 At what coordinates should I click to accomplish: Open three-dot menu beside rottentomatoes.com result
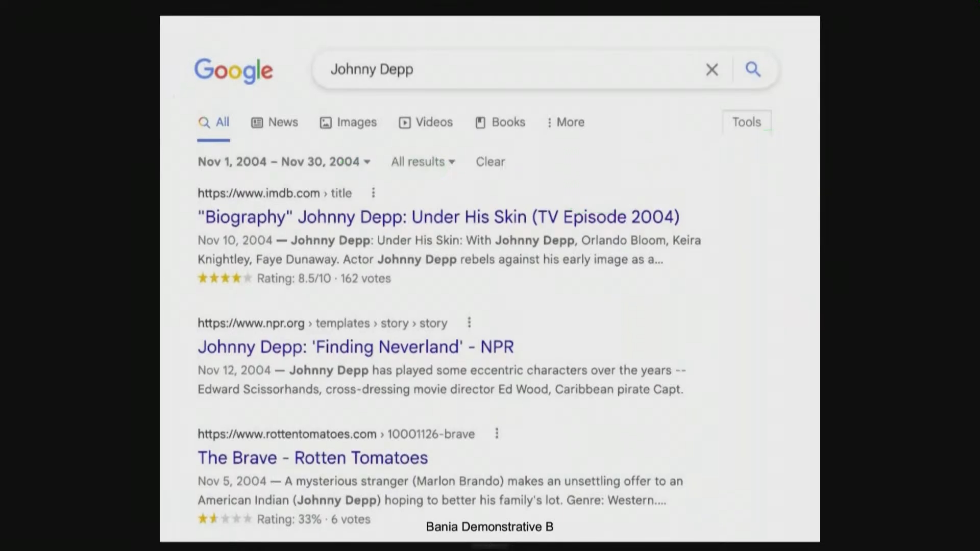(497, 434)
